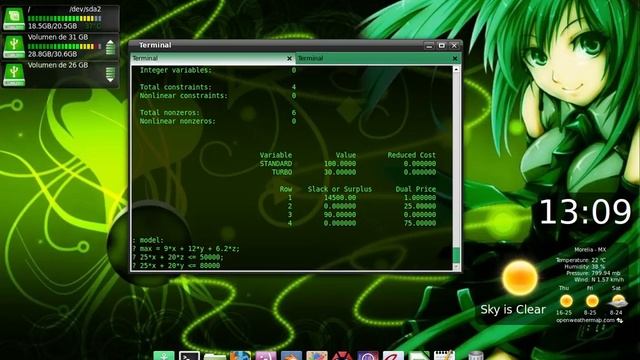Viewport: 640px width, 360px height.
Task: Click the 'Reduced Cost' column header
Action: coord(411,155)
